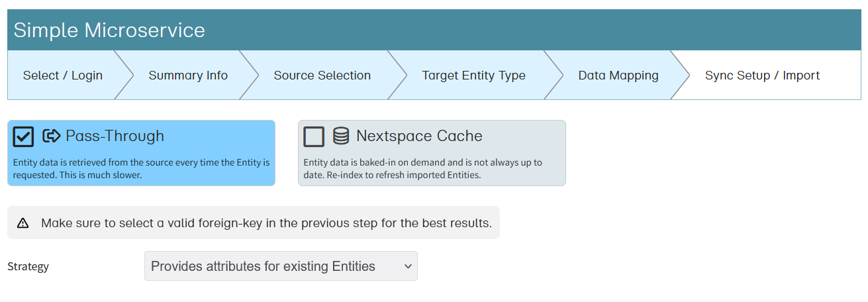Open the Strategy dropdown
The image size is (868, 302).
280,266
